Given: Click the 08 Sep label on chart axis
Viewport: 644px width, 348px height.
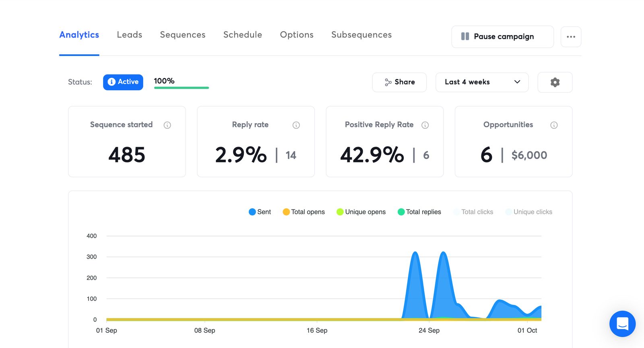Looking at the screenshot, I should click(204, 331).
